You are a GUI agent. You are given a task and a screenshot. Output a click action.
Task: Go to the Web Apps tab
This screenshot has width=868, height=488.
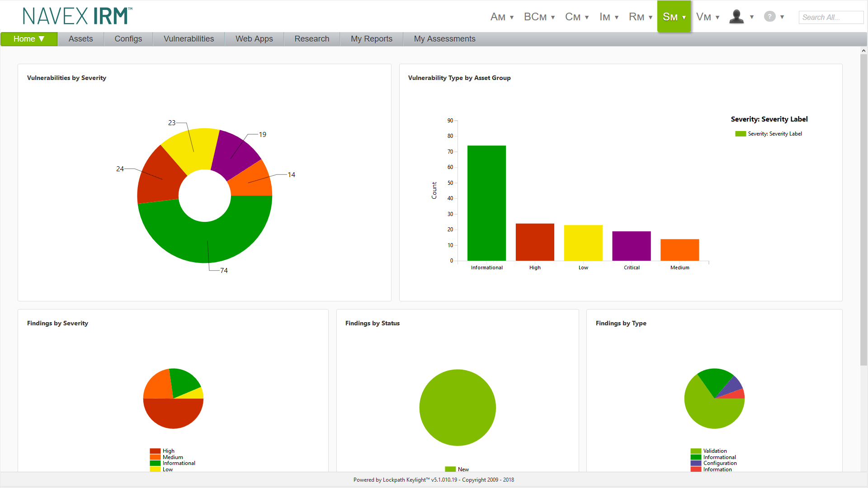click(x=254, y=38)
